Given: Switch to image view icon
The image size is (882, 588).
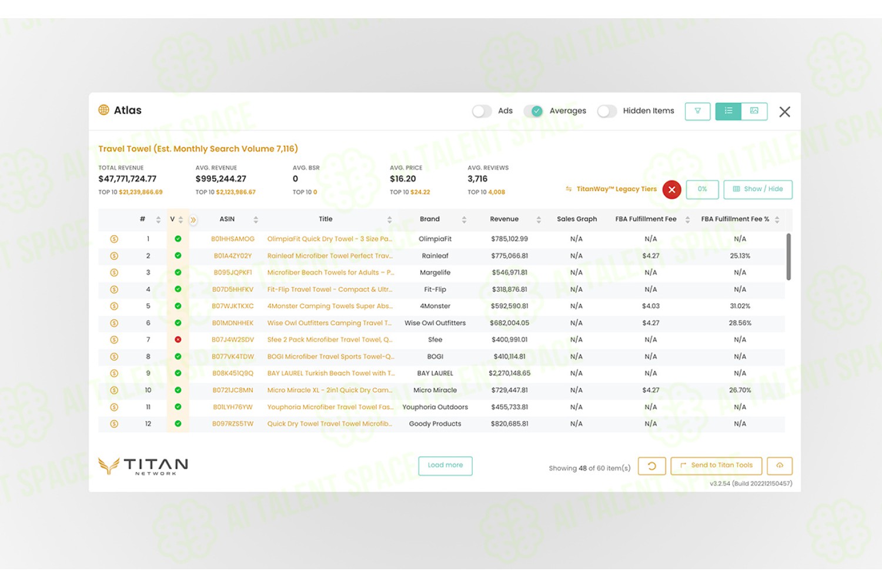Looking at the screenshot, I should tap(754, 111).
